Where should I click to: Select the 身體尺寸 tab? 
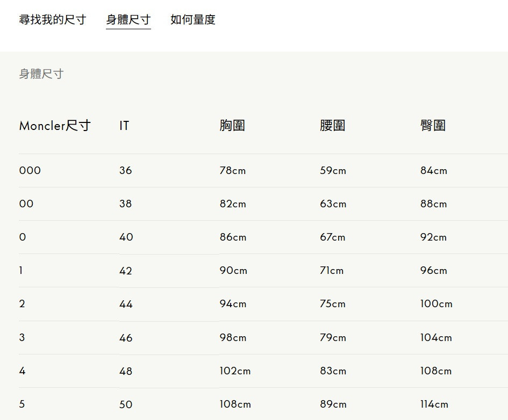pos(128,20)
